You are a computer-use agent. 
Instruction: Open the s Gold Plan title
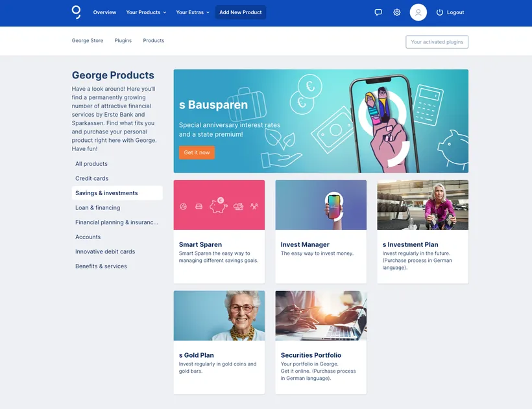196,355
